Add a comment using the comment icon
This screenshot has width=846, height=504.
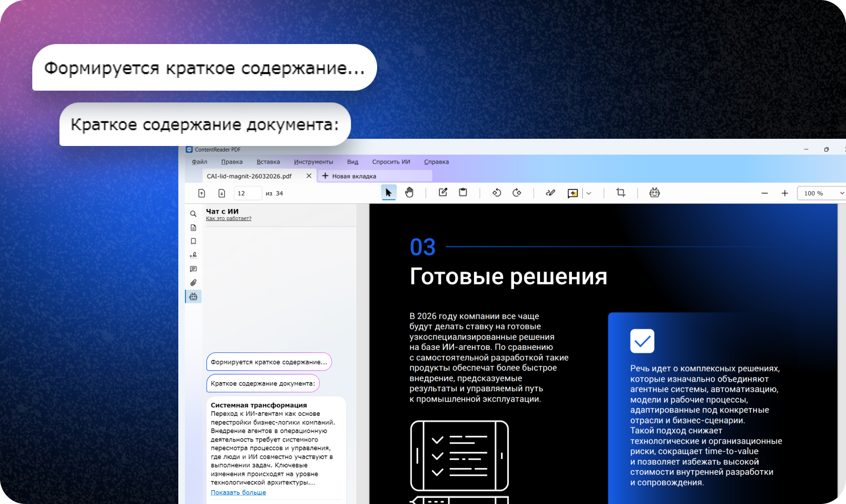tap(573, 193)
